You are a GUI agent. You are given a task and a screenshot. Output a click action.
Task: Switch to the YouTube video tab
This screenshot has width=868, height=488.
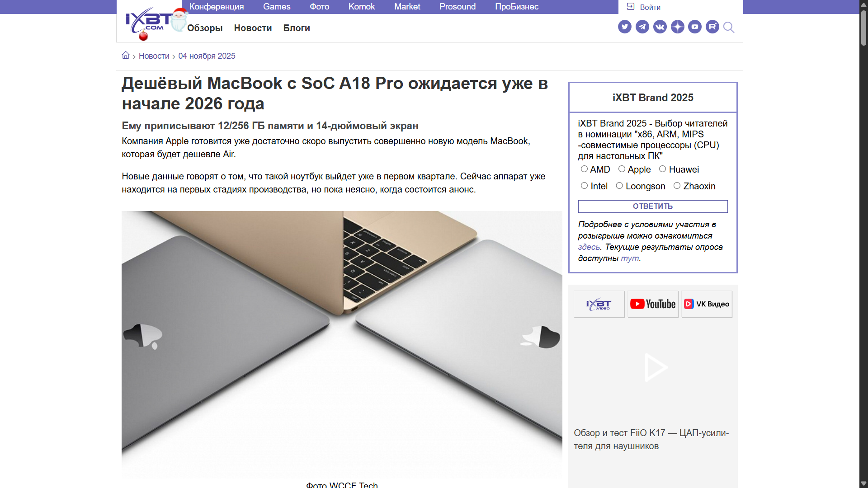tap(653, 304)
